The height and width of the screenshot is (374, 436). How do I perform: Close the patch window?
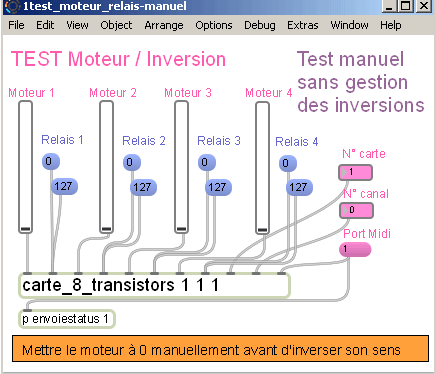coord(424,6)
